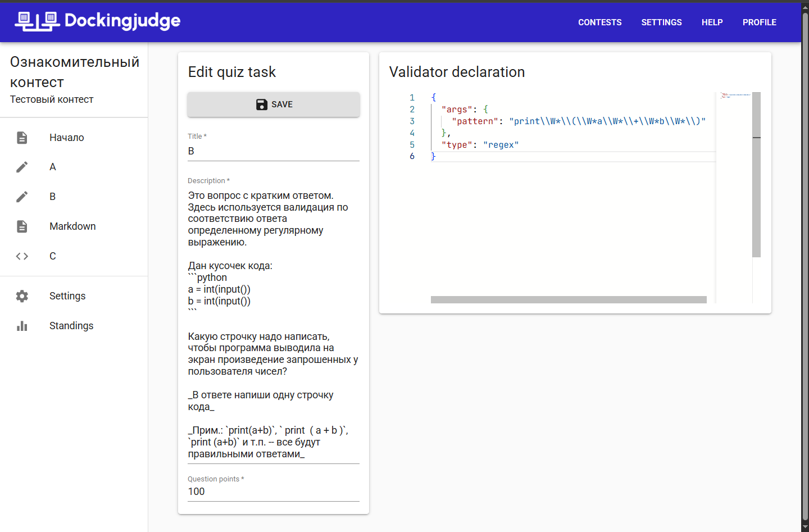Image resolution: width=809 pixels, height=532 pixels.
Task: Open SETTINGS in the top navigation
Action: pos(661,22)
